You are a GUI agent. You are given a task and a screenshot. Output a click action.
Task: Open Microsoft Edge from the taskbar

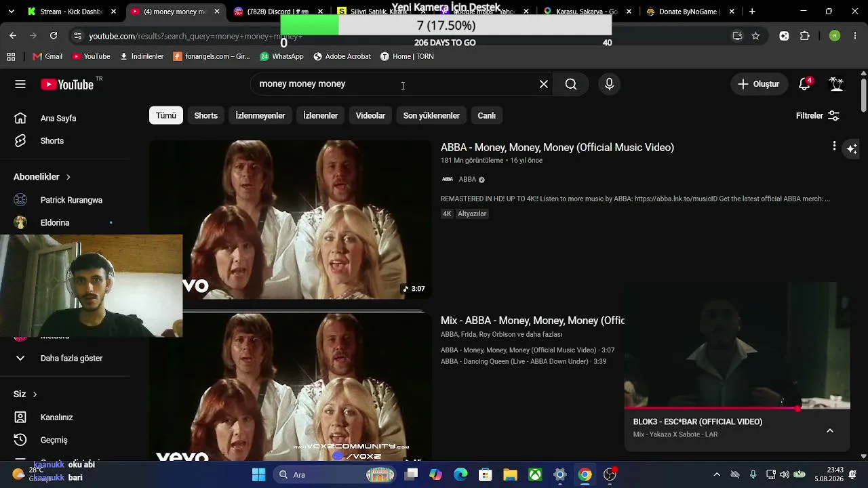[460, 474]
